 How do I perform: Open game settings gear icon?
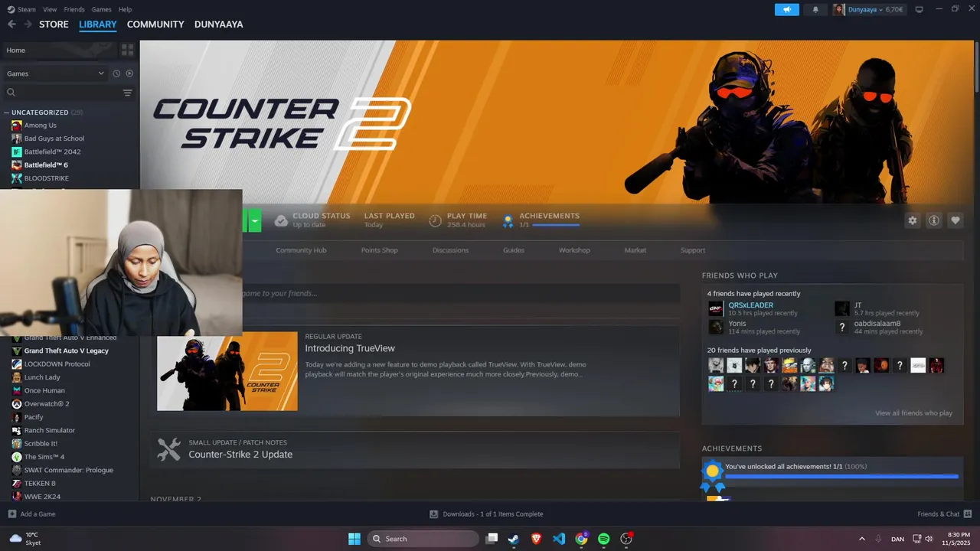coord(913,220)
